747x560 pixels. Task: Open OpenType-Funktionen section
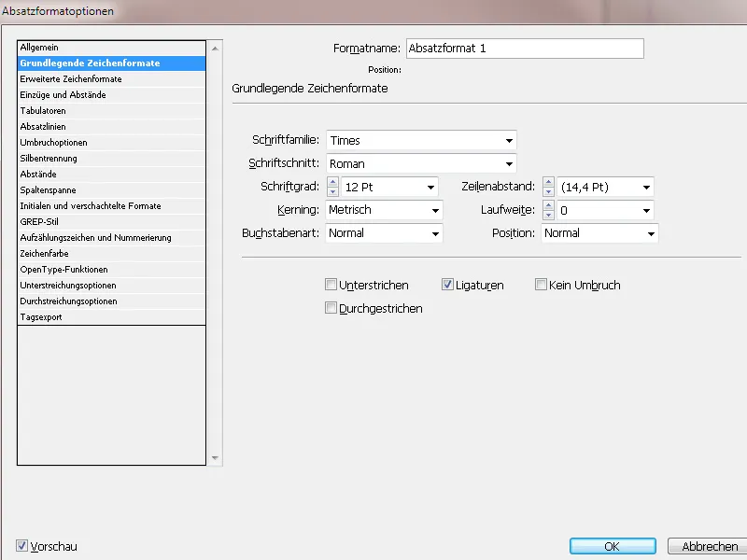point(111,270)
